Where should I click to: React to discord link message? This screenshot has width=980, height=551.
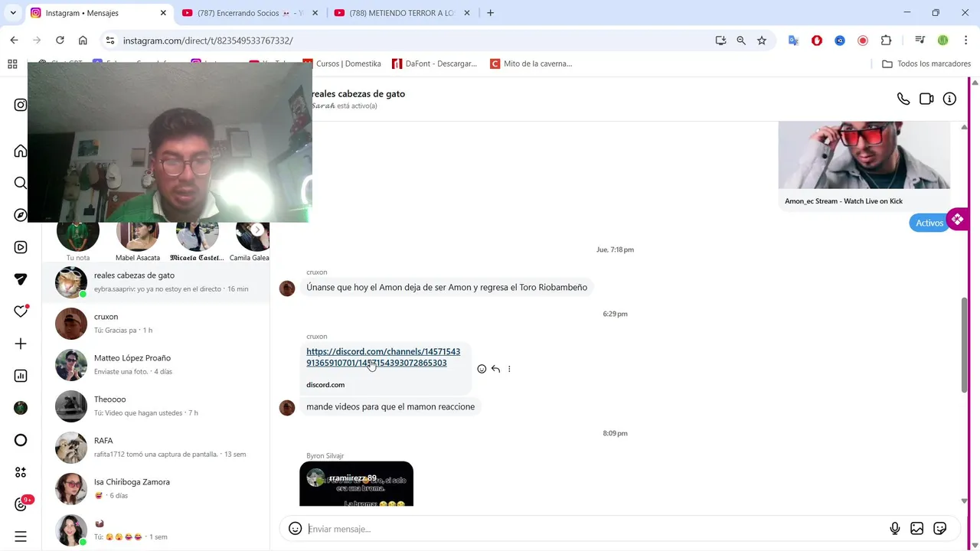click(482, 369)
